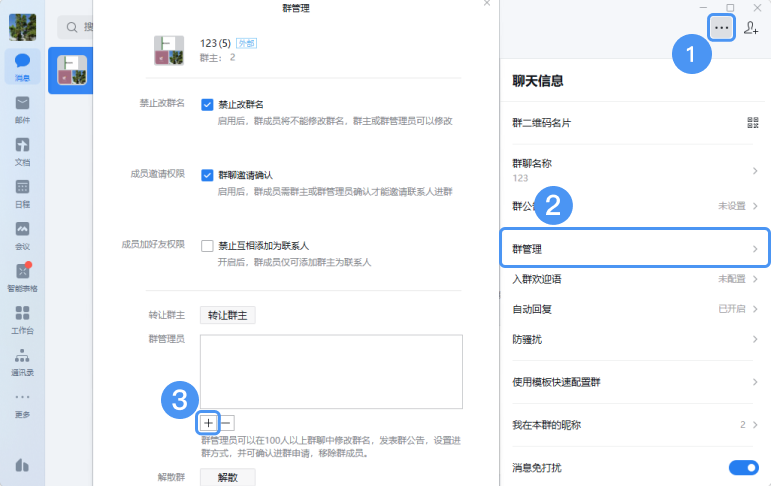Screen dimensions: 771x486
Task: Open the Contacts (通讯录) sidebar icon
Action: tap(22, 361)
